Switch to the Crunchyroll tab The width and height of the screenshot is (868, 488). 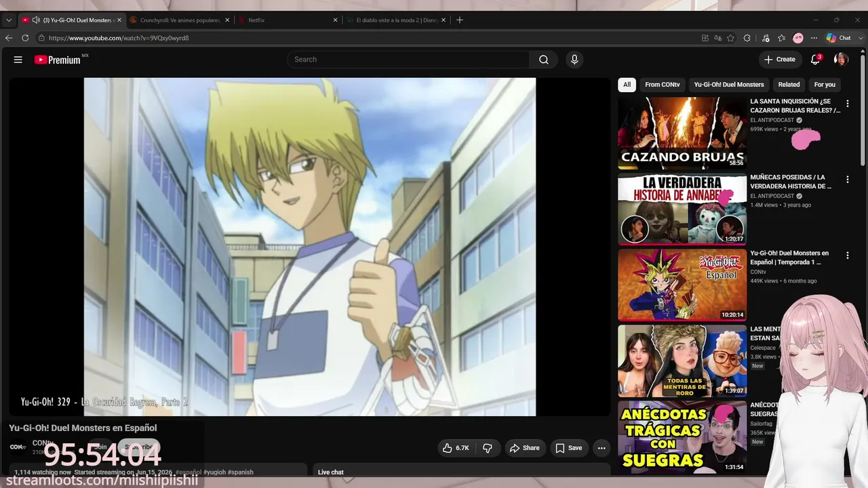pyautogui.click(x=180, y=20)
